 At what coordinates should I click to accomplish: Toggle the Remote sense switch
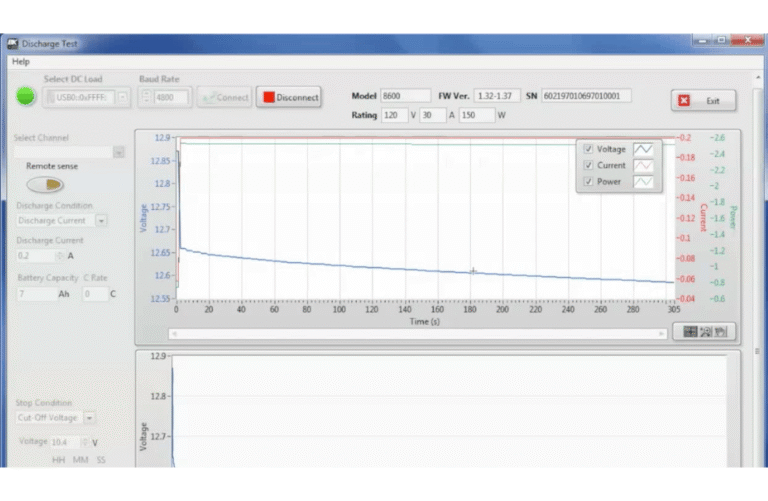tap(45, 185)
